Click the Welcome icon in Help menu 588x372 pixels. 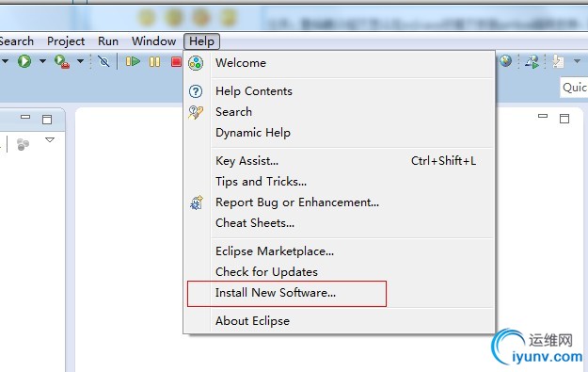pyautogui.click(x=196, y=63)
